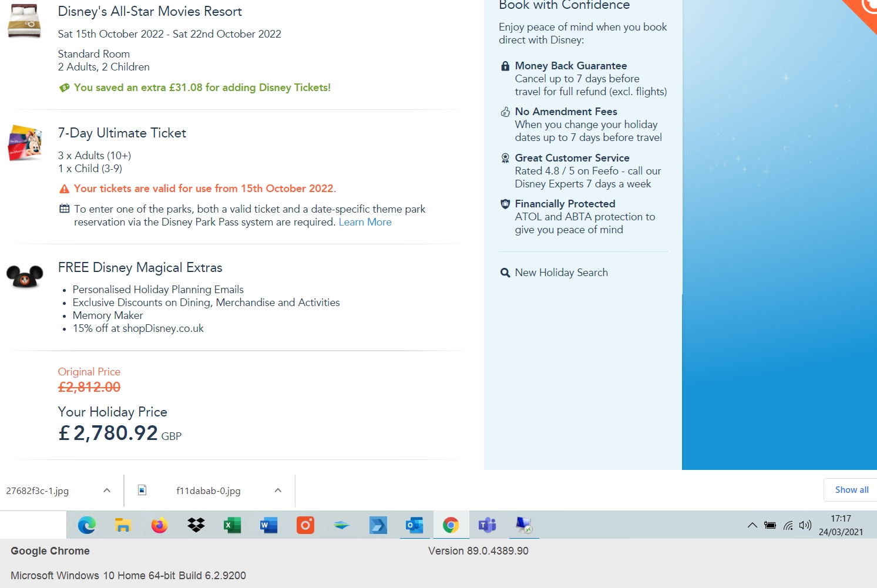Screen dimensions: 877x588
Task: Click the No Amendment Fees thumbs-up icon
Action: point(505,112)
